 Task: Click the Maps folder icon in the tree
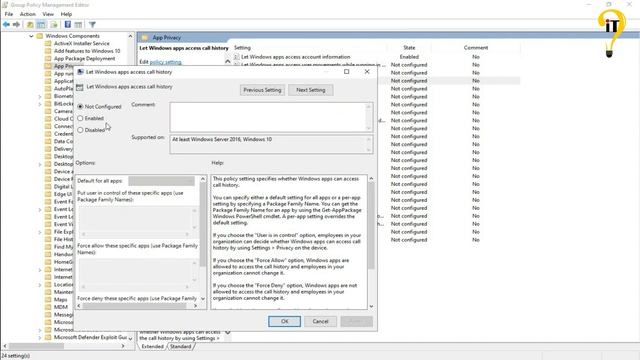pos(48,300)
